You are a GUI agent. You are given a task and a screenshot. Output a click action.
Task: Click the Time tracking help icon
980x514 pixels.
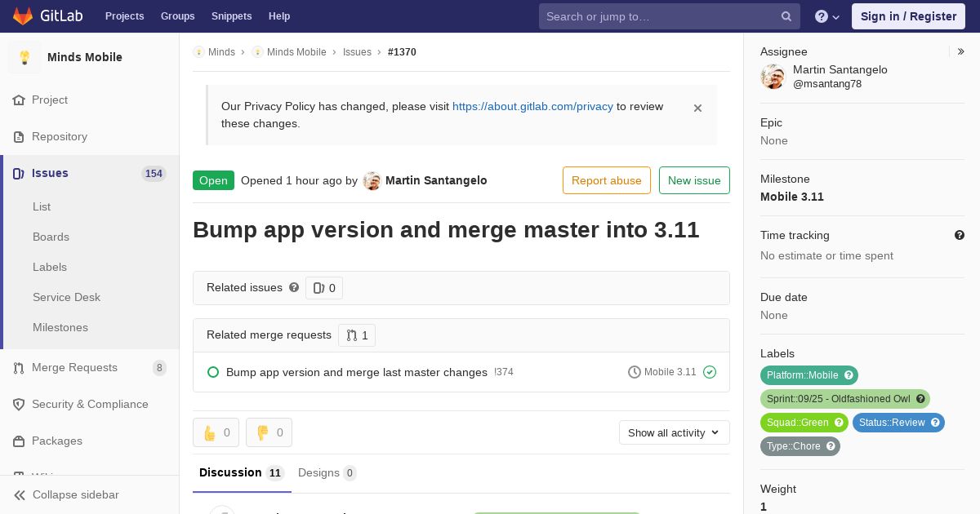[x=960, y=235]
